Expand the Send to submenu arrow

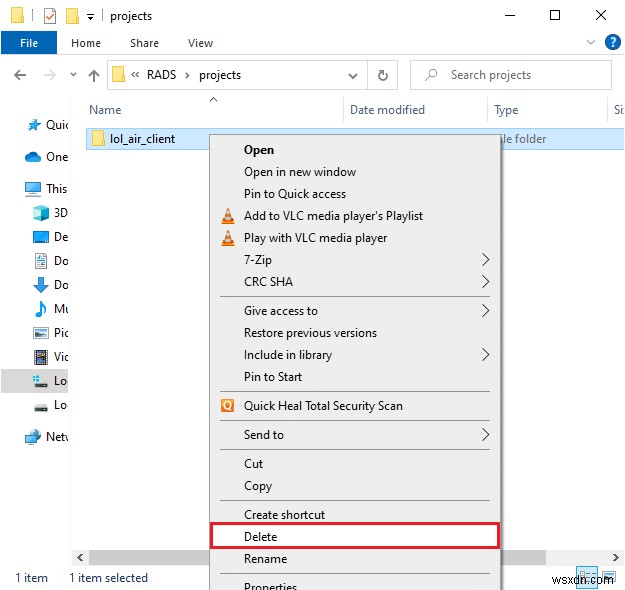click(485, 435)
